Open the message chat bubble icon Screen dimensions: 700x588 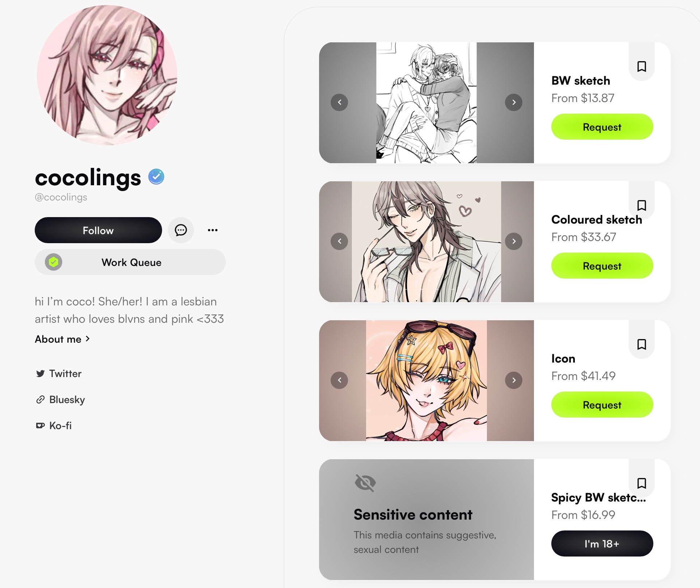coord(181,230)
